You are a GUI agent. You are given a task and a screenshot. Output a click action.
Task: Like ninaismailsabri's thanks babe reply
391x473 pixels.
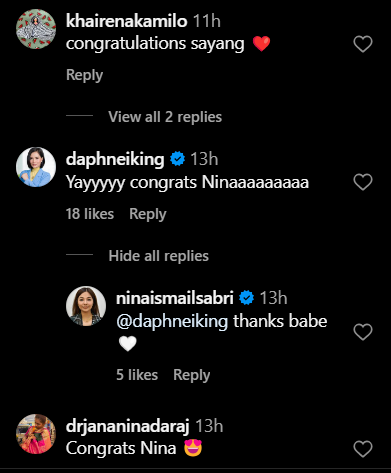(363, 332)
